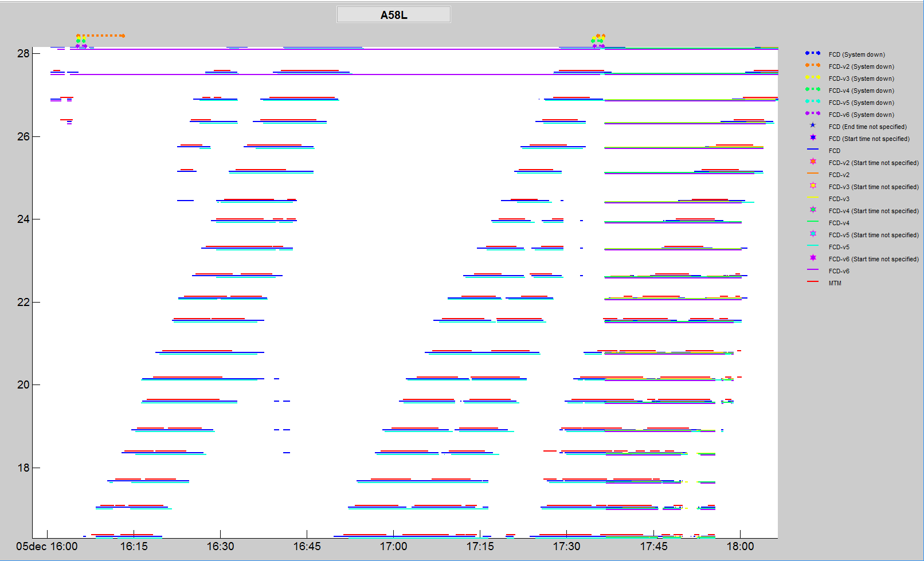Select the 'FCD-v2 (System down)' legend label
Viewport: 924px width, 561px height.
[861, 66]
